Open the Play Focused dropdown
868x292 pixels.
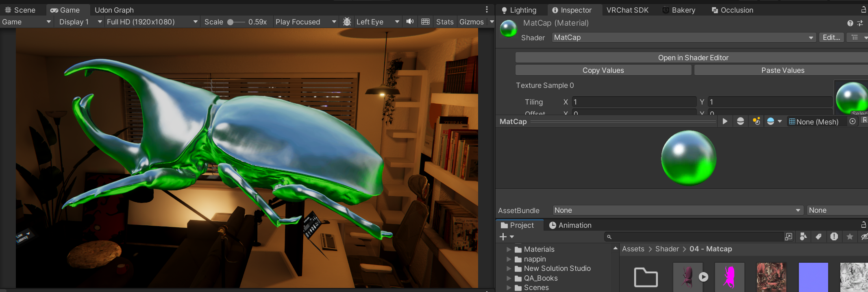pyautogui.click(x=306, y=22)
